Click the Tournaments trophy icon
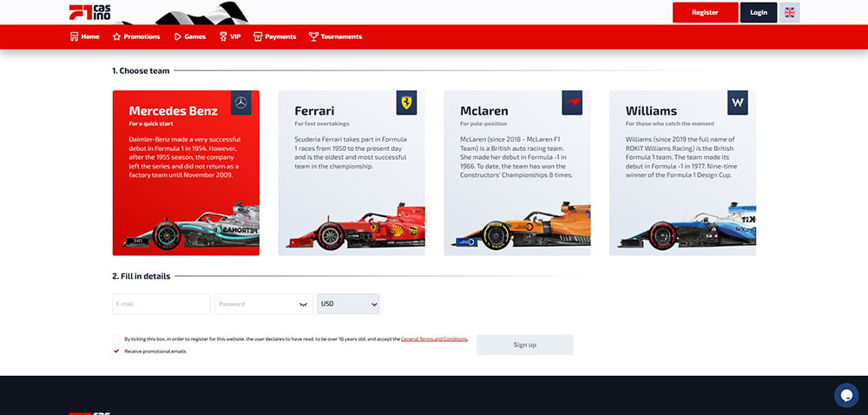The width and height of the screenshot is (868, 415). click(313, 36)
